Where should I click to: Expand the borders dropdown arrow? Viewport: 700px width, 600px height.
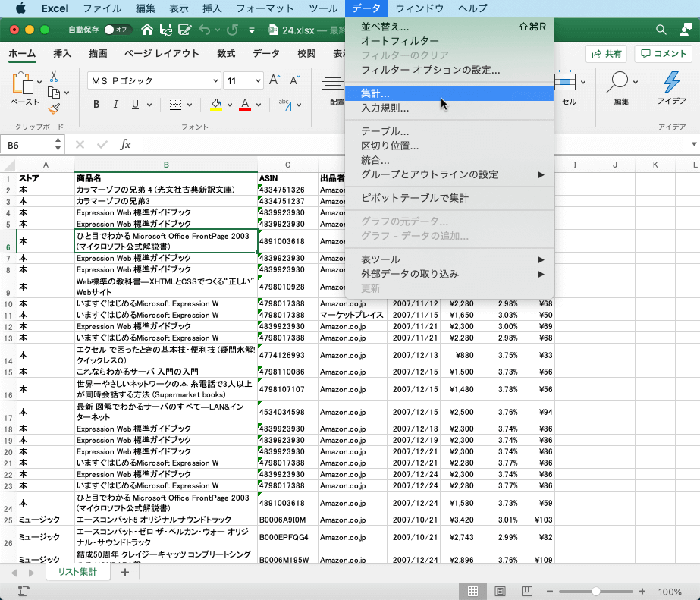coord(190,105)
